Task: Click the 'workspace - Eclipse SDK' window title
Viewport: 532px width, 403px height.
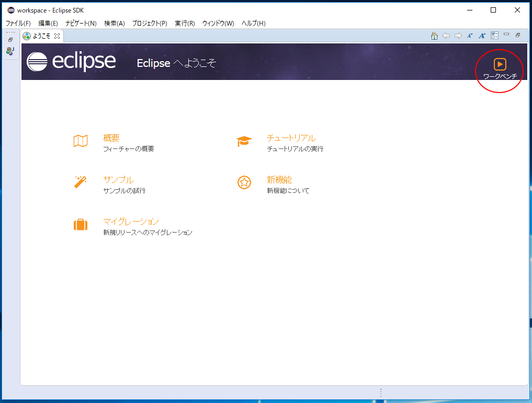Action: 51,10
